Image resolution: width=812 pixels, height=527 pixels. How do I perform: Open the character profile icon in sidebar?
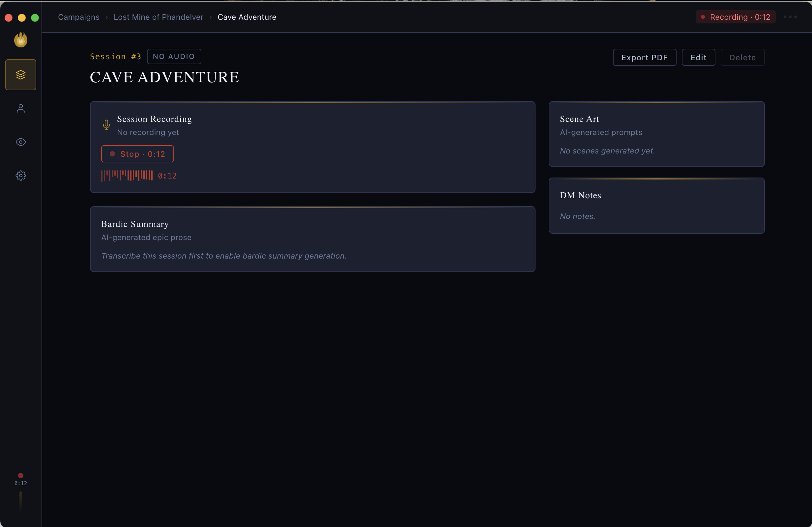click(x=20, y=108)
